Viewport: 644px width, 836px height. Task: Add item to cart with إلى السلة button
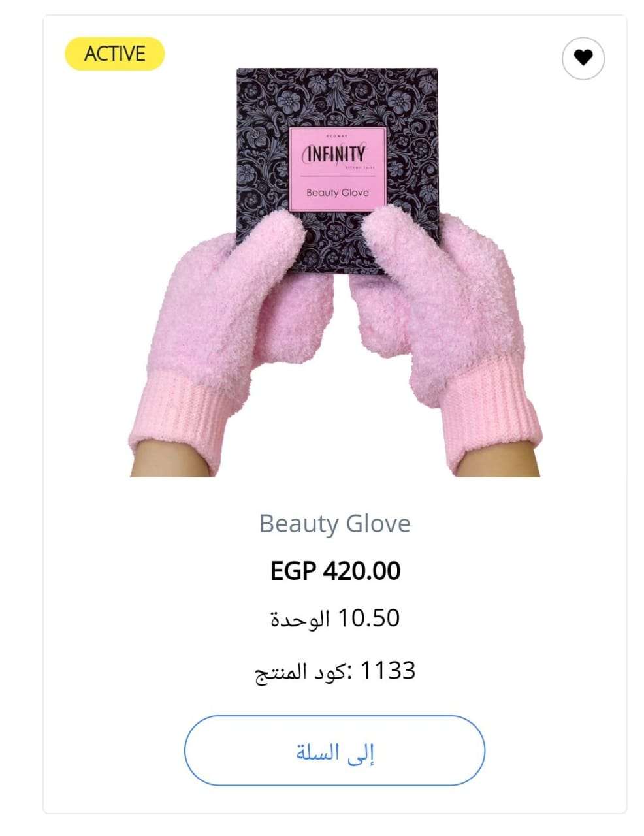(x=334, y=750)
